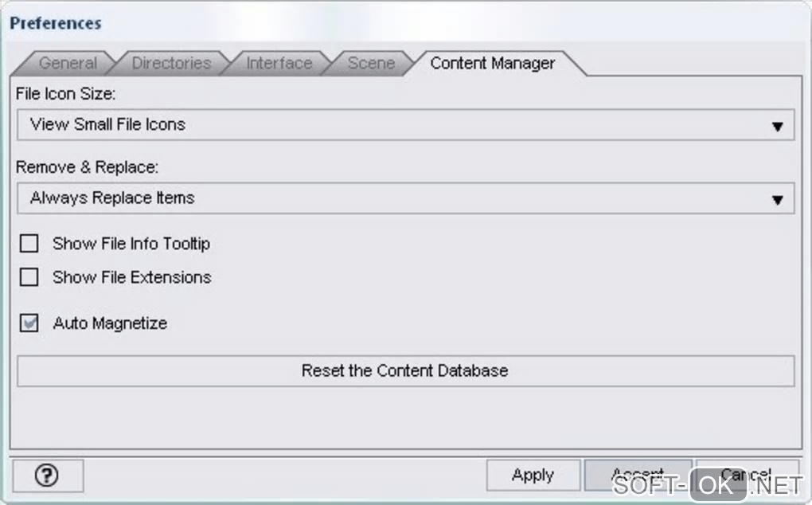812x505 pixels.
Task: Click the Auto Magnetize label text
Action: pyautogui.click(x=110, y=323)
